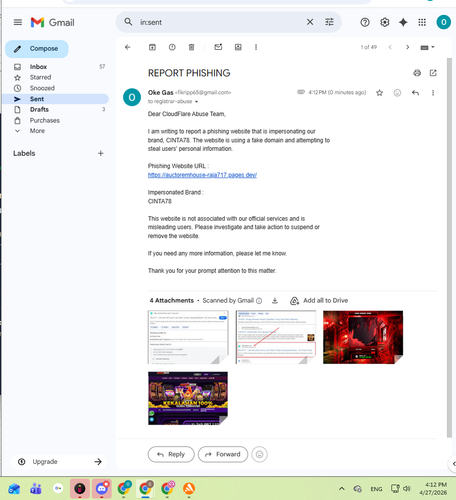The image size is (456, 500).
Task: Report this email as spam
Action: (x=172, y=47)
